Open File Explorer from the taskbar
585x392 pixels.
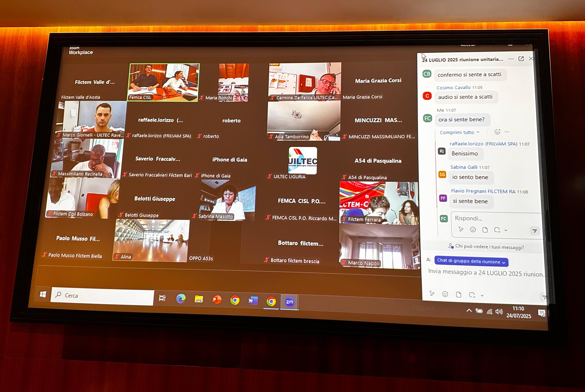click(199, 299)
